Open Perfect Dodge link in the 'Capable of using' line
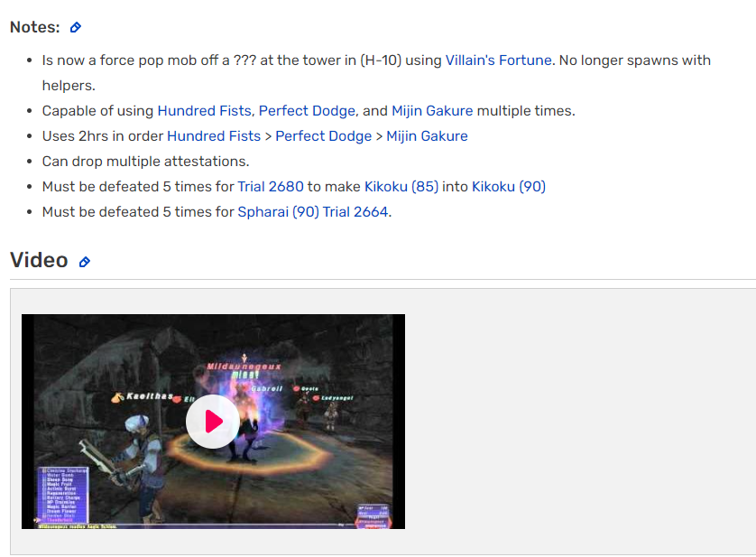Image resolution: width=756 pixels, height=557 pixels. point(307,110)
